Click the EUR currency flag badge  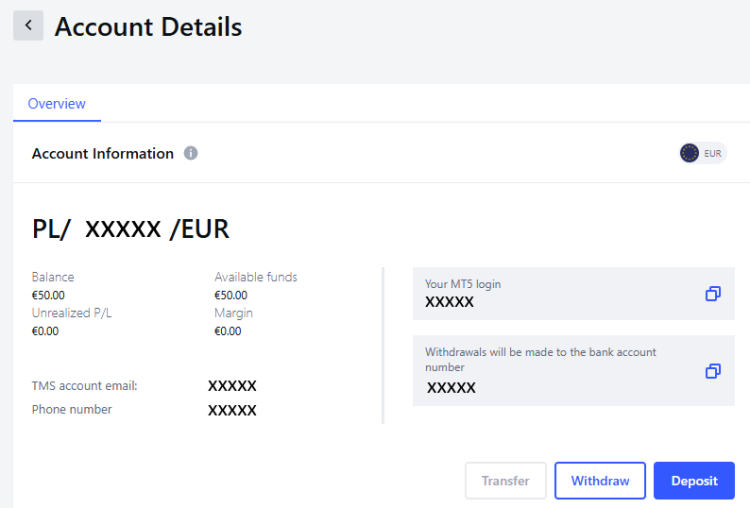[x=702, y=153]
